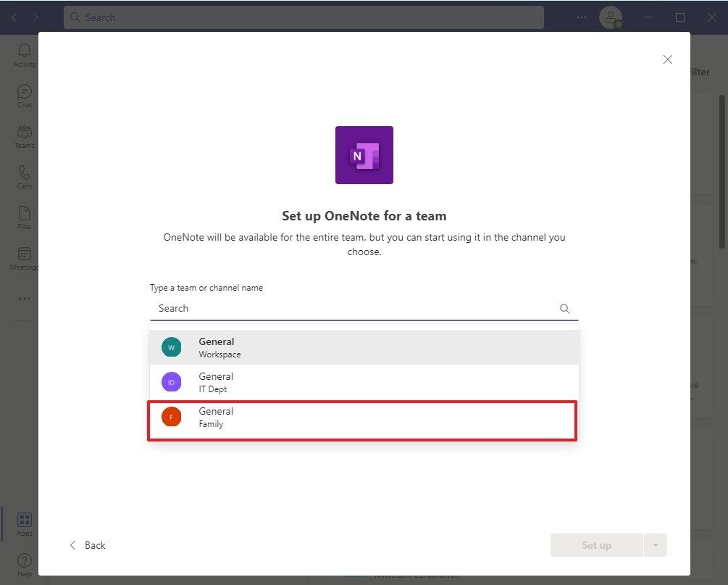Screen dimensions: 728x585
Task: Open the Activity feed in the sidebar
Action: 24,54
